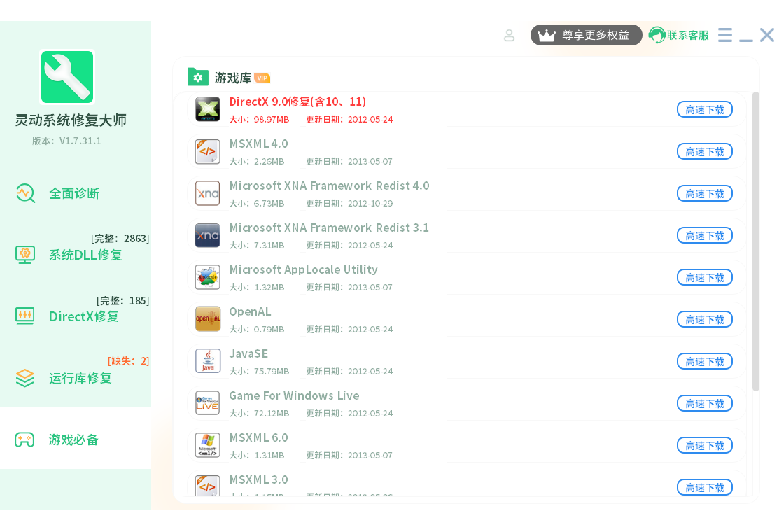Select the Game For Windows Live title
The width and height of the screenshot is (784, 532).
294,395
